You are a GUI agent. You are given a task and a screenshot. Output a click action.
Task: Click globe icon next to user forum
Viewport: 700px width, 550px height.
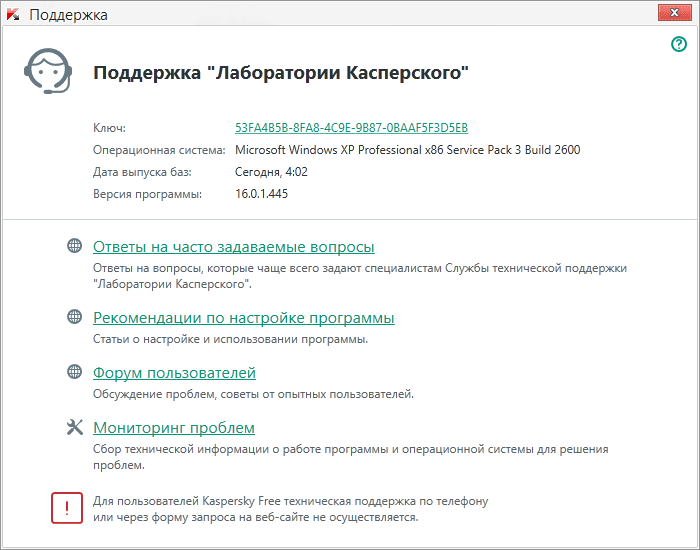pos(75,371)
